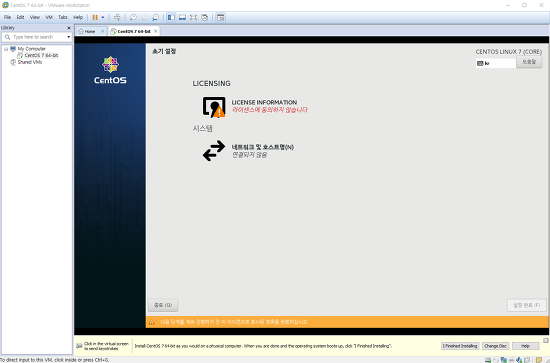This screenshot has width=550, height=363.
Task: Open the File menu
Action: click(x=7, y=17)
